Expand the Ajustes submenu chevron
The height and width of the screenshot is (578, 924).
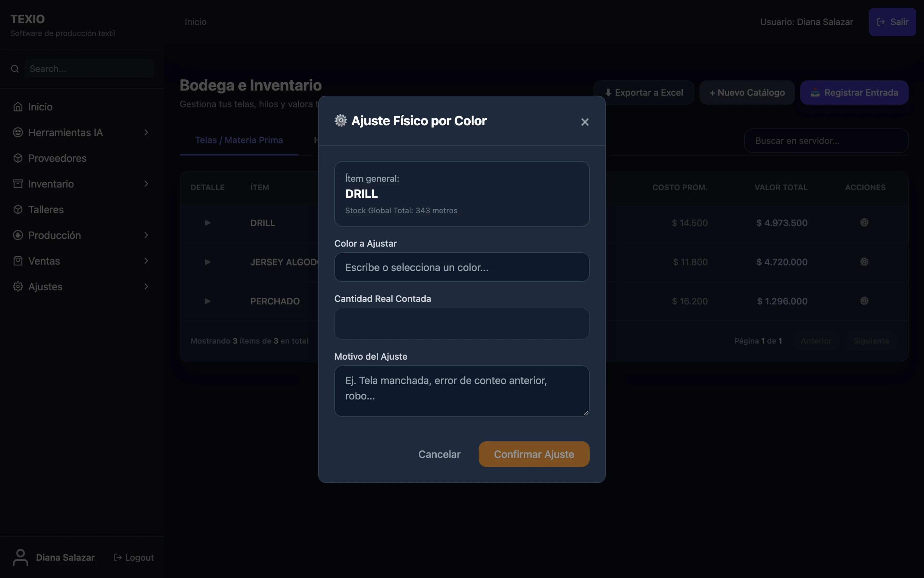[x=146, y=286]
